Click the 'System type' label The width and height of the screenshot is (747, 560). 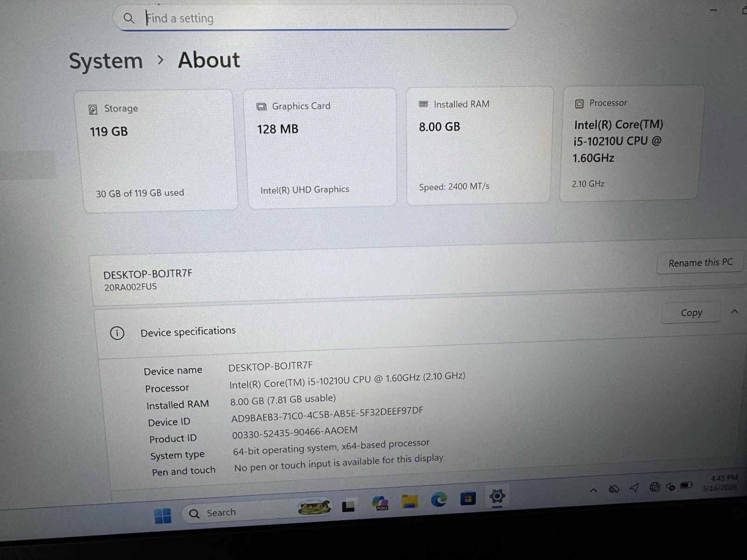click(x=177, y=455)
